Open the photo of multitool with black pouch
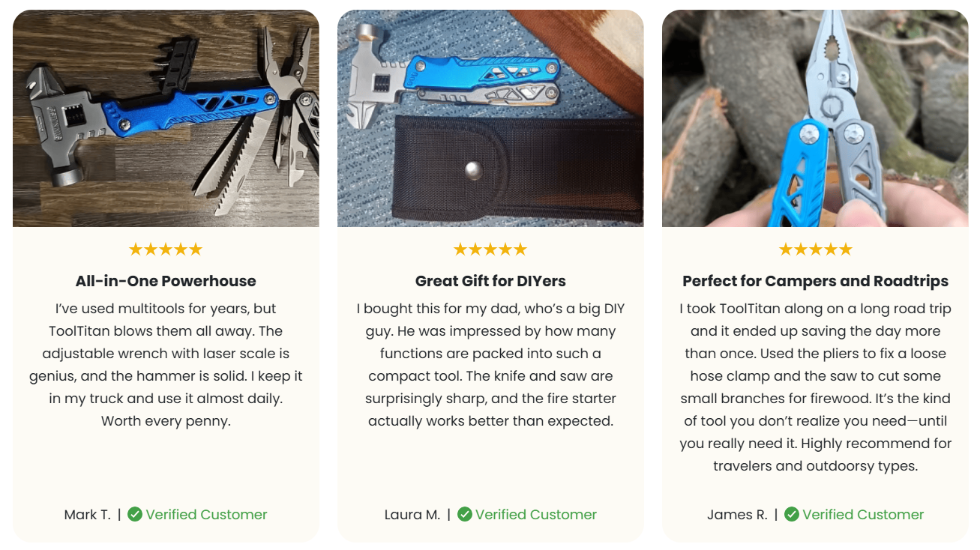Viewport: 980px width, 550px height. 490,118
